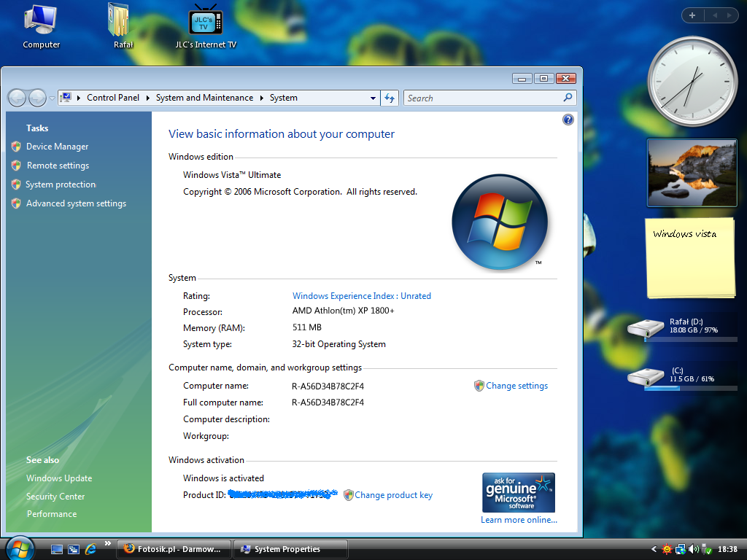Click the (C:) drive usage bar
This screenshot has height=560, width=747.
click(691, 389)
